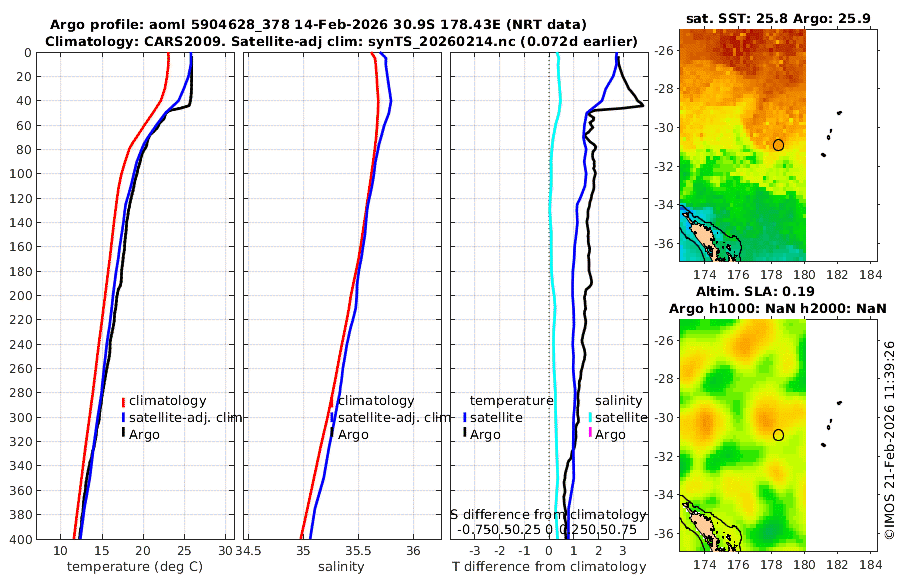Click the magenta 'Argo' salinity legend entry
Image resolution: width=900 pixels, height=580 pixels.
click(x=606, y=435)
